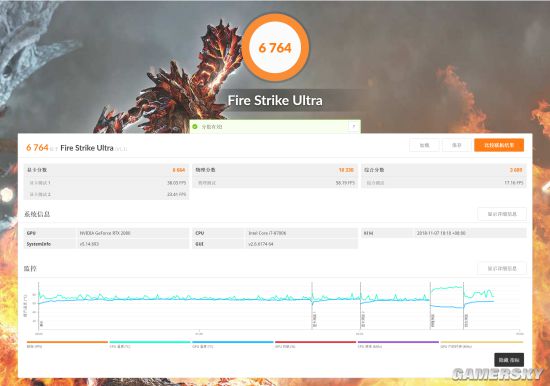Select graphics test 1 row 38.03 FPS

(x=106, y=183)
